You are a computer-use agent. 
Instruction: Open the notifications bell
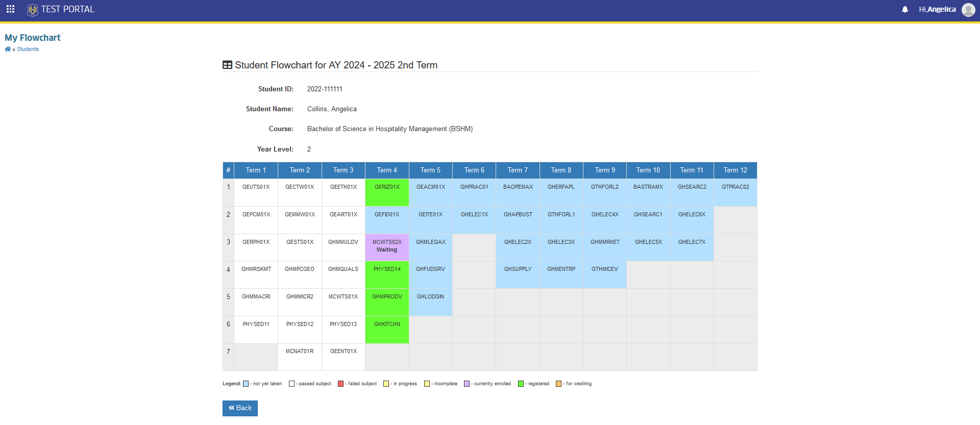pyautogui.click(x=905, y=9)
